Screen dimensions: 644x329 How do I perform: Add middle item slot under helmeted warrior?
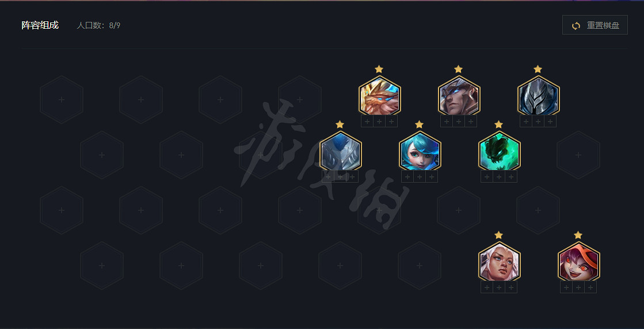click(x=459, y=122)
